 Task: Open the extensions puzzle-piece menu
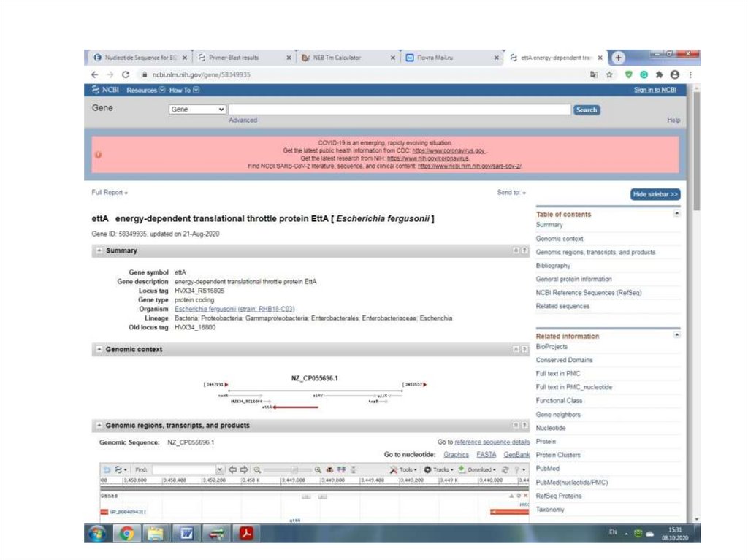point(660,74)
